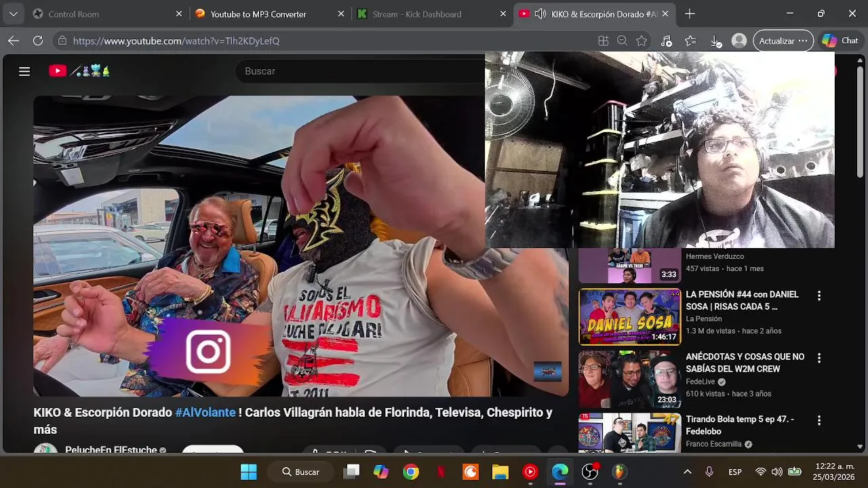This screenshot has width=868, height=488.
Task: Open ANÉCDOTAS Y COSAS W2M CREW title
Action: coord(745,363)
